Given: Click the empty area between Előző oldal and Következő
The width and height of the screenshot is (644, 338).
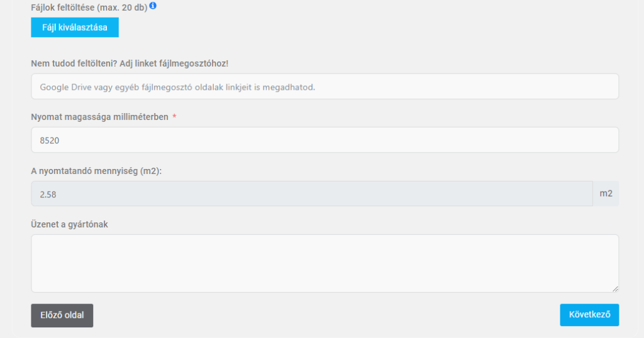Looking at the screenshot, I should coord(326,315).
